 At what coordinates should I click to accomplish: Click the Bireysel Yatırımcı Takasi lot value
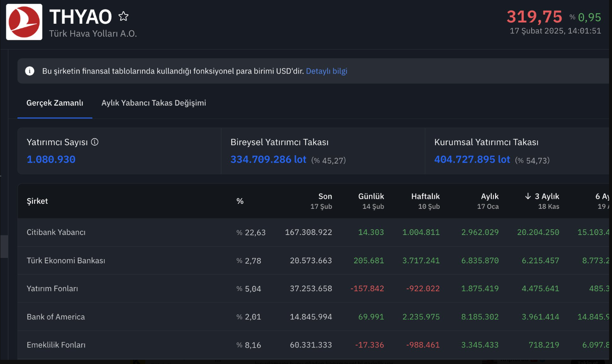coord(268,159)
